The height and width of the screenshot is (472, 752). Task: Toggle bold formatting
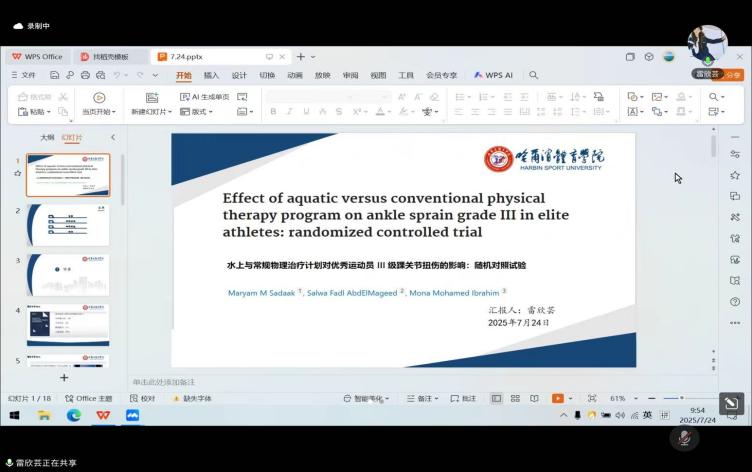273,112
